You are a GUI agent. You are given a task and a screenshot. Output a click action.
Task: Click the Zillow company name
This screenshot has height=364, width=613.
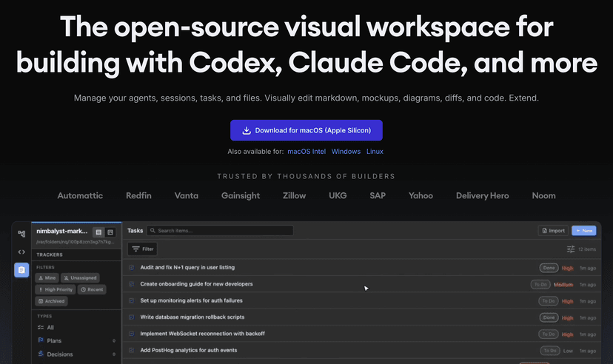tap(295, 195)
